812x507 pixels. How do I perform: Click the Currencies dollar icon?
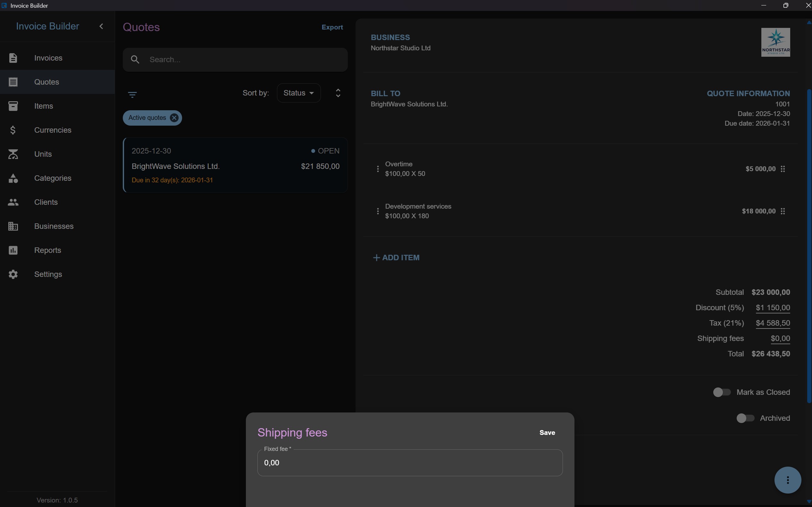pyautogui.click(x=13, y=130)
